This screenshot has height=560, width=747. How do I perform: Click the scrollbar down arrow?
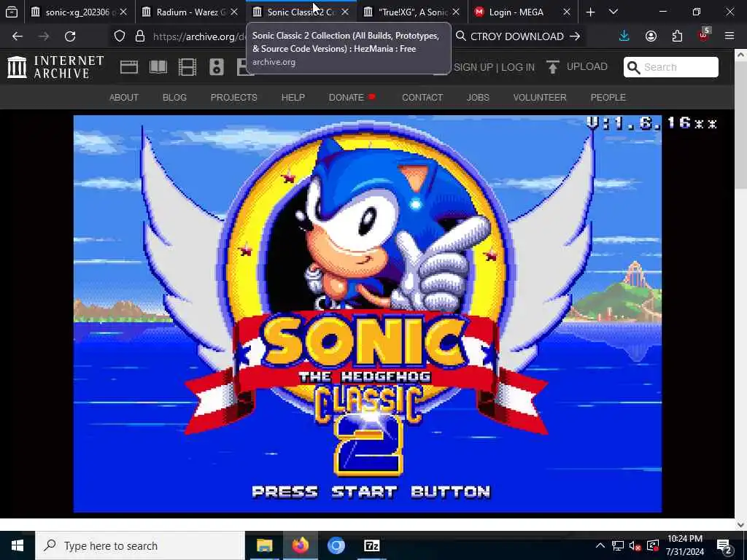741,525
